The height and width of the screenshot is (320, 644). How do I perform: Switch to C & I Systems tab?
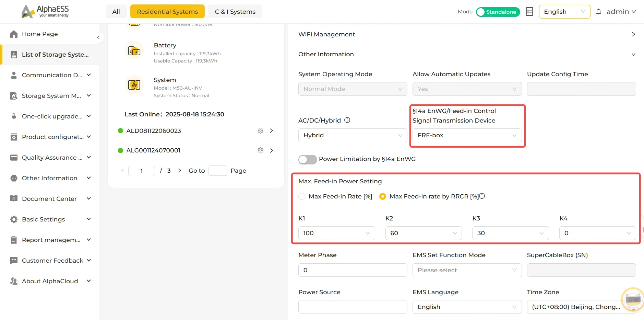point(235,11)
